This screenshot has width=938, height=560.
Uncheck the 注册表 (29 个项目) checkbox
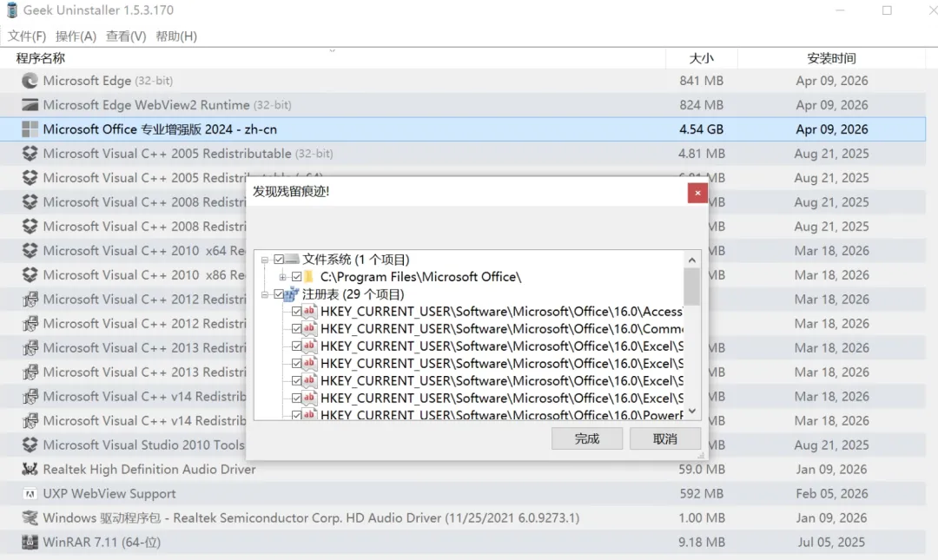[279, 294]
